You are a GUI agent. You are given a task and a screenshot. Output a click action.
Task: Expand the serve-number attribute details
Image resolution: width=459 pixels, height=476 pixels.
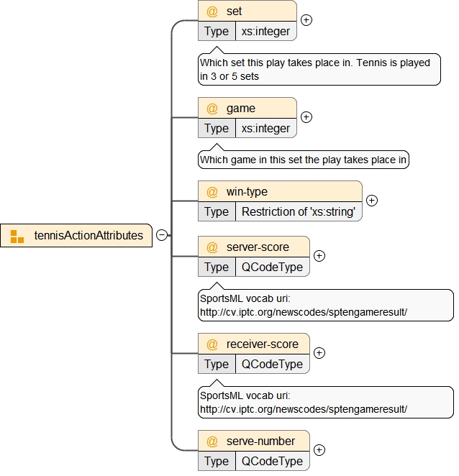[x=319, y=450]
